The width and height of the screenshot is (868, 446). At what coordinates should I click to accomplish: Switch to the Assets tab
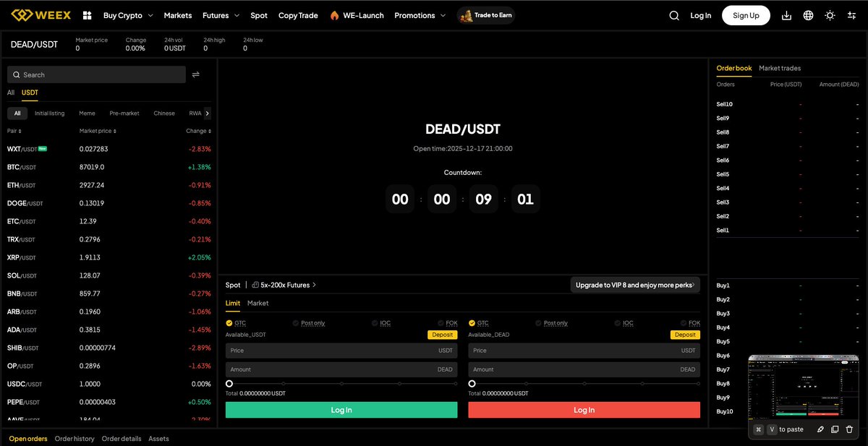pos(158,439)
